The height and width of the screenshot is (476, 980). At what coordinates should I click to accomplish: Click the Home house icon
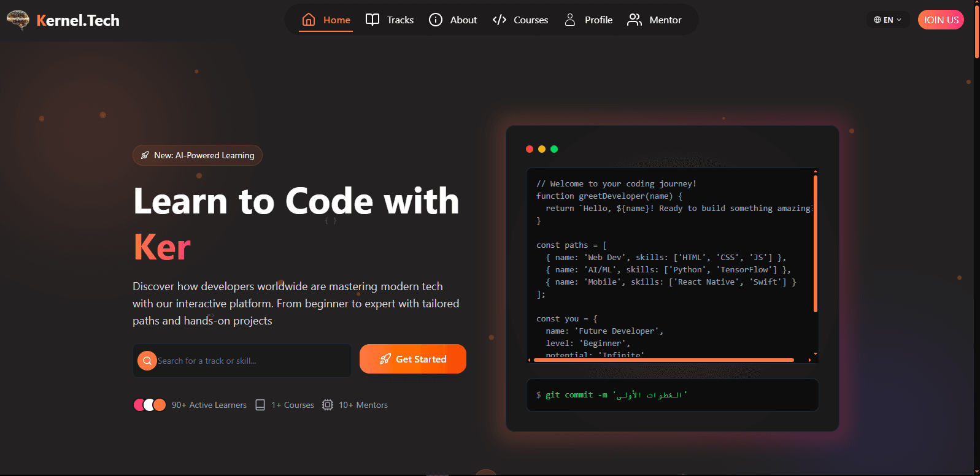309,20
